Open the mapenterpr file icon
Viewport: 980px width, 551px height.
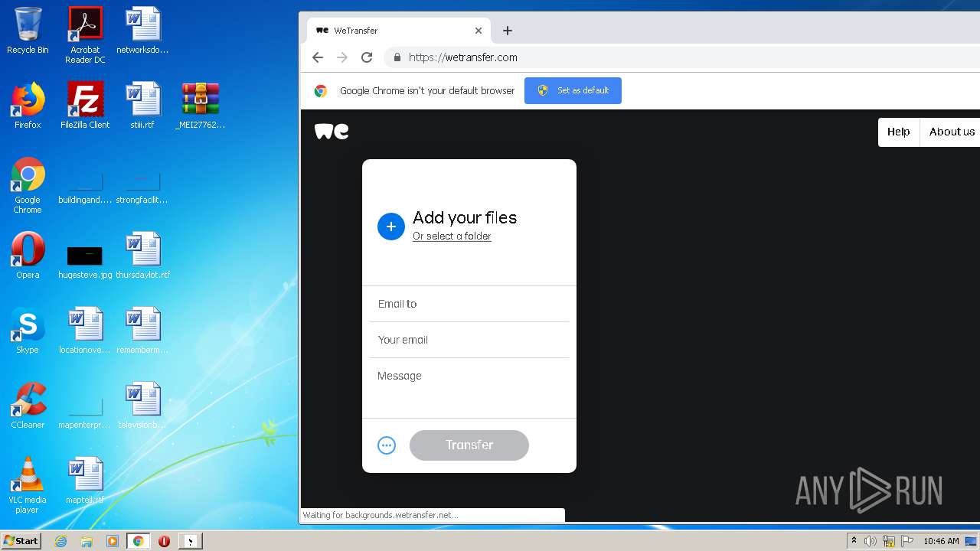click(85, 413)
